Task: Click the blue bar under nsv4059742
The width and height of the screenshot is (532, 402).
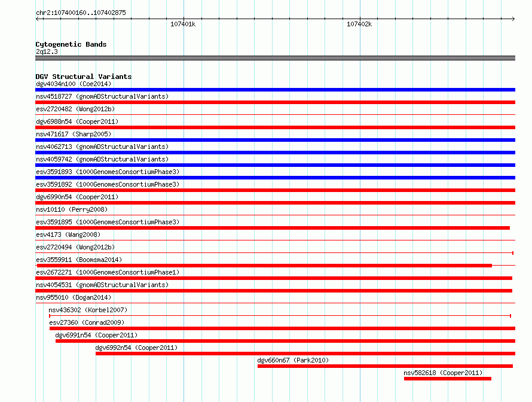Action: click(275, 165)
